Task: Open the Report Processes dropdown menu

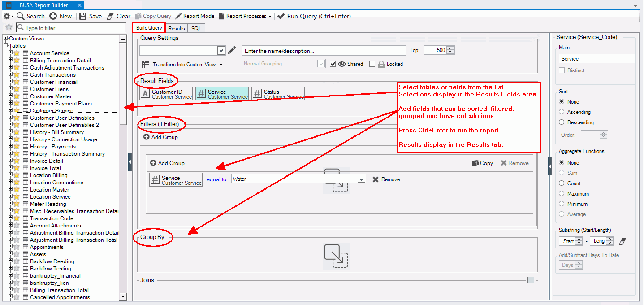Action: click(245, 16)
